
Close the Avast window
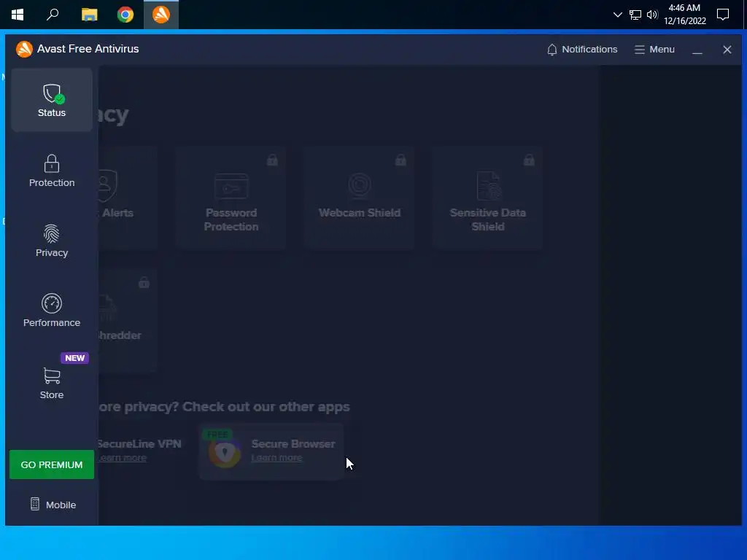727,50
